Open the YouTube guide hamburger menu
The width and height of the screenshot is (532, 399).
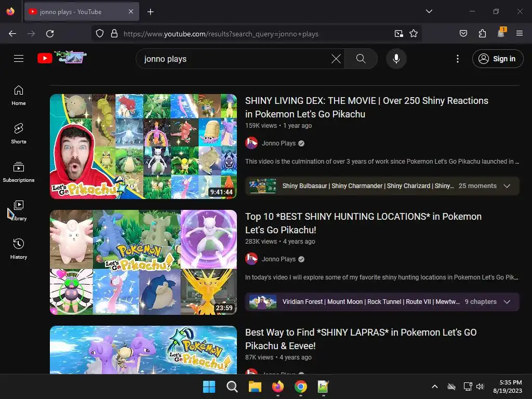pyautogui.click(x=19, y=59)
